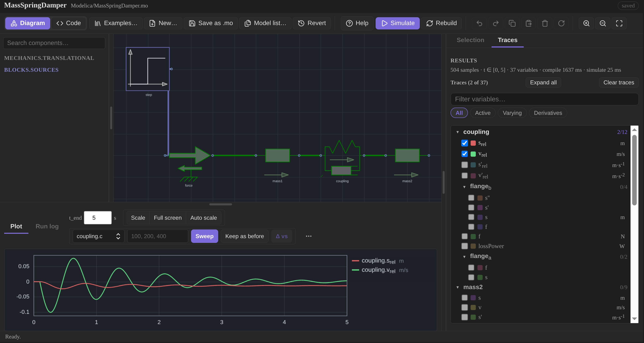Click the copy icon in toolbar
This screenshot has height=343, width=644.
512,23
